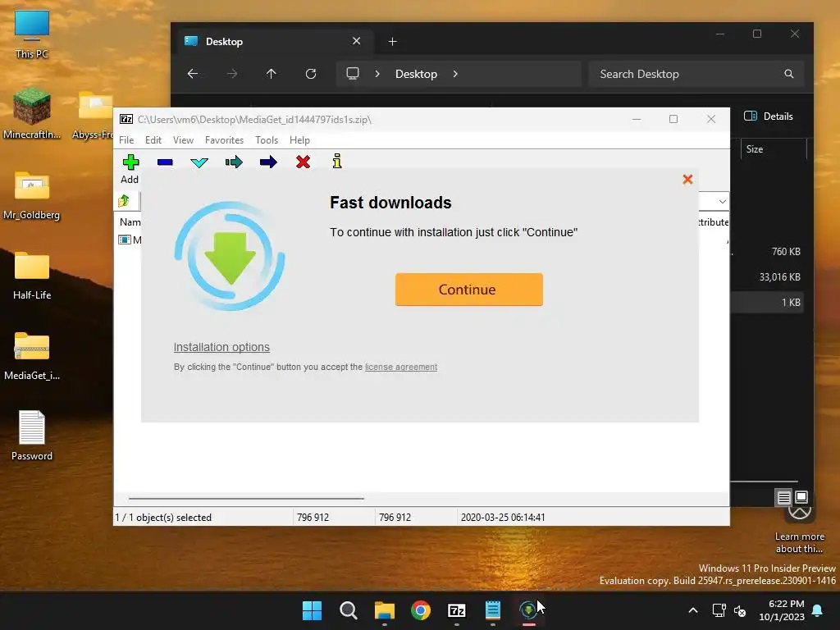840x630 pixels.
Task: Click the monitor icon in Explorer address bar
Action: coord(353,73)
